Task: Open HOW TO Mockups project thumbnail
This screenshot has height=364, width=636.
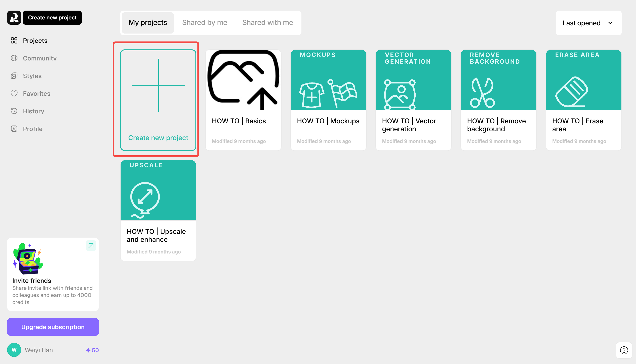Action: (x=328, y=80)
